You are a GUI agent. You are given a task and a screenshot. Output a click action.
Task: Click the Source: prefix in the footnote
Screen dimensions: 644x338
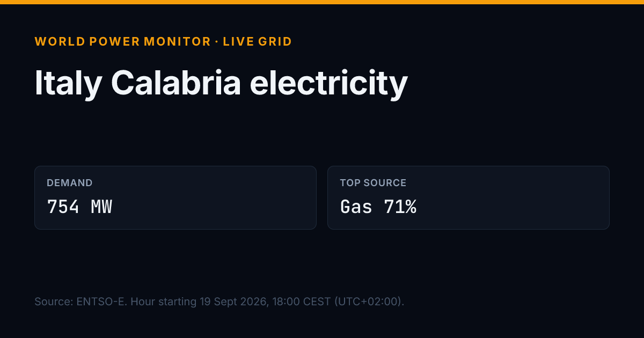tap(54, 302)
